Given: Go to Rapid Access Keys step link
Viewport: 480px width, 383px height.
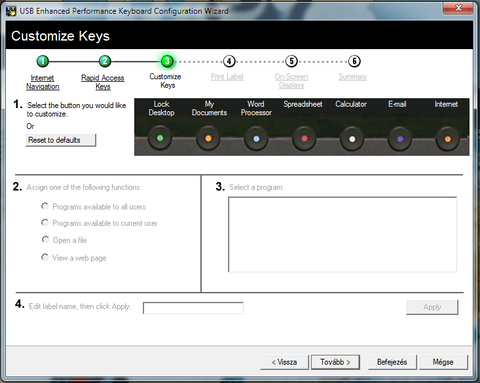Looking at the screenshot, I should 103,82.
